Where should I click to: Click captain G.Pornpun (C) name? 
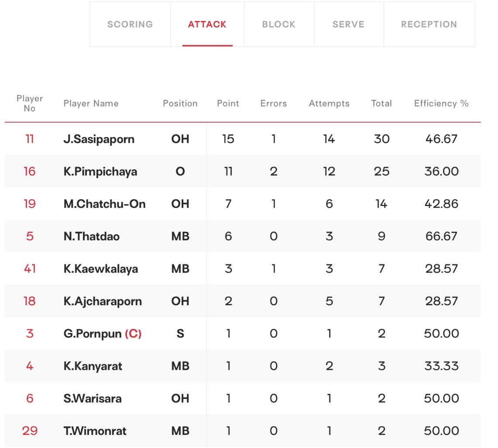(x=102, y=334)
